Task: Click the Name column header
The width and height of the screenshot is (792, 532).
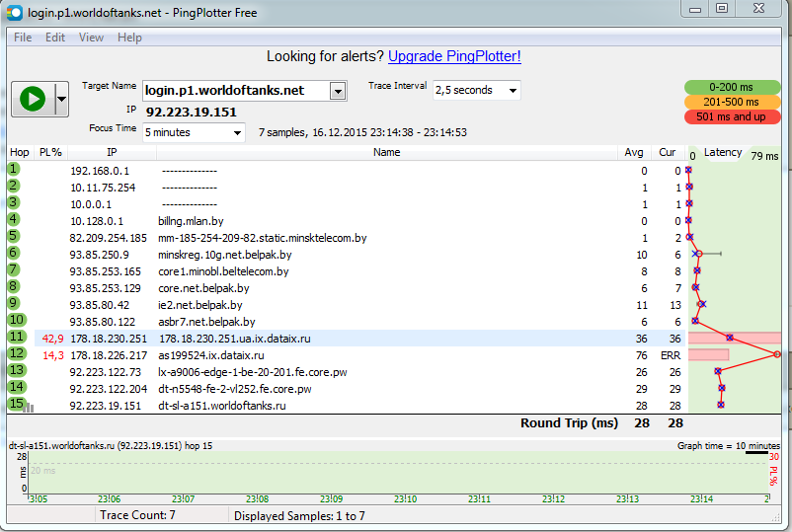Action: click(387, 152)
